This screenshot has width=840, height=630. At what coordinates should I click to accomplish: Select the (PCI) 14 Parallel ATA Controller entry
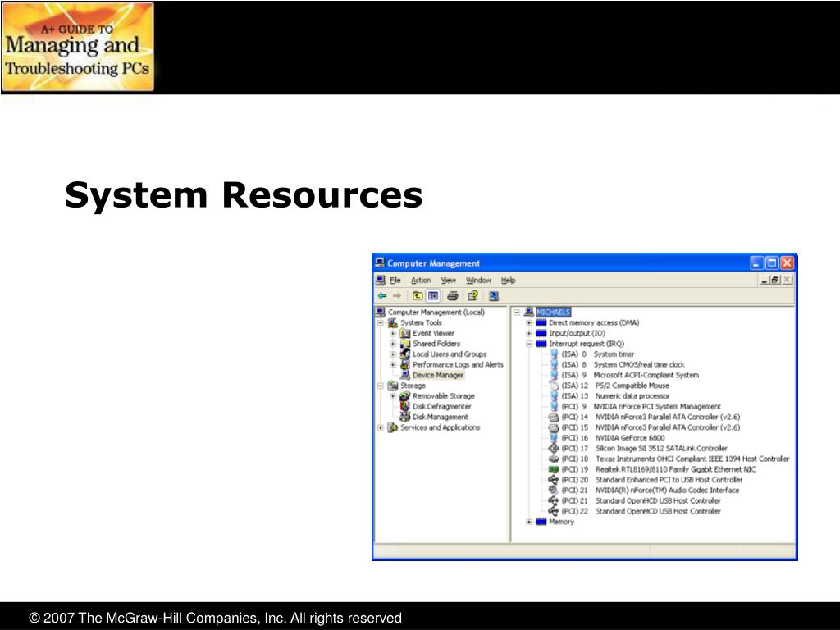(x=651, y=417)
